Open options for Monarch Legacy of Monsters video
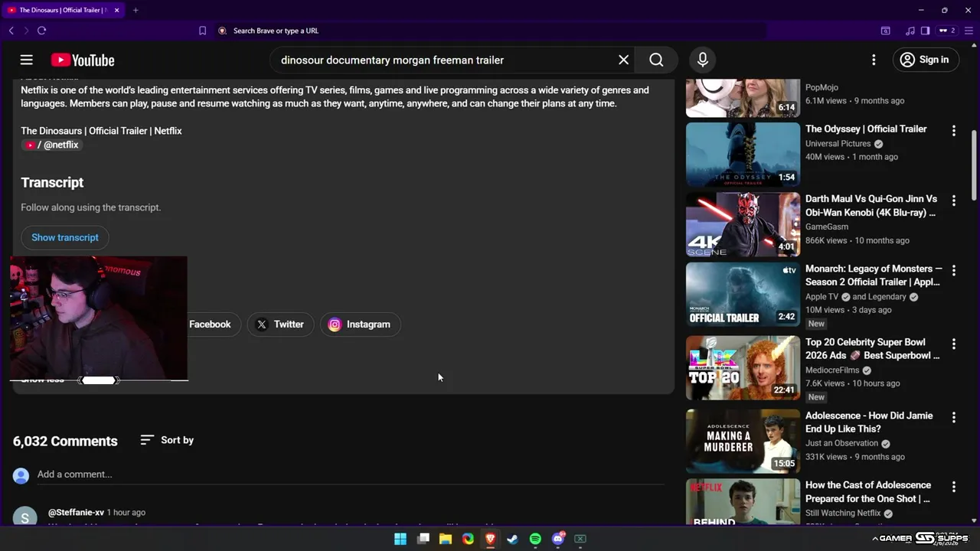Screen dimensions: 980x551 pos(954,270)
